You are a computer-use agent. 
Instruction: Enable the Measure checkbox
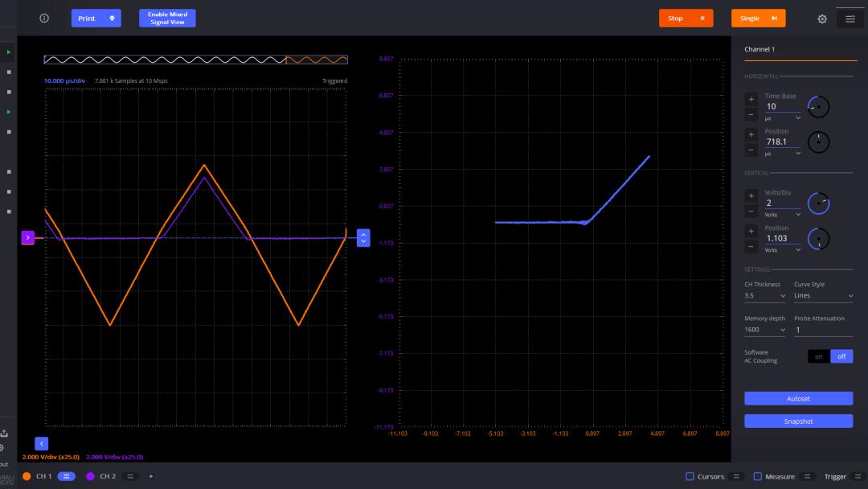click(x=757, y=476)
